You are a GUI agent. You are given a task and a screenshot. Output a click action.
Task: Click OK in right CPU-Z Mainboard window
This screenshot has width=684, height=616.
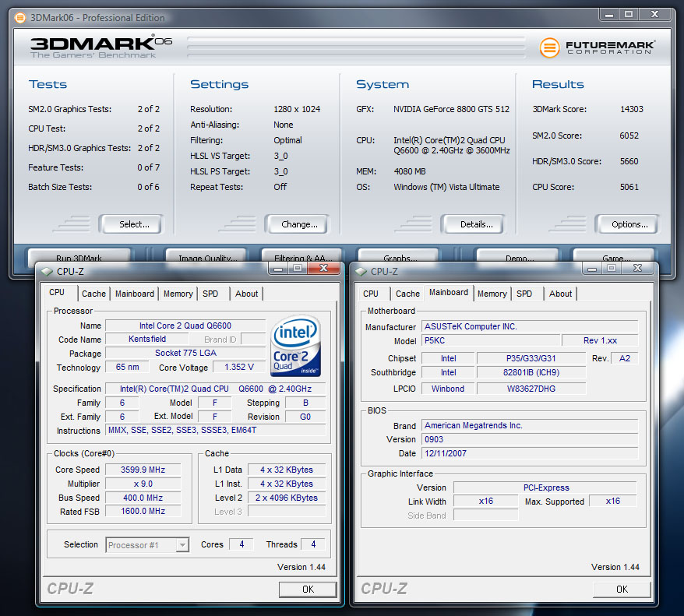pyautogui.click(x=622, y=590)
